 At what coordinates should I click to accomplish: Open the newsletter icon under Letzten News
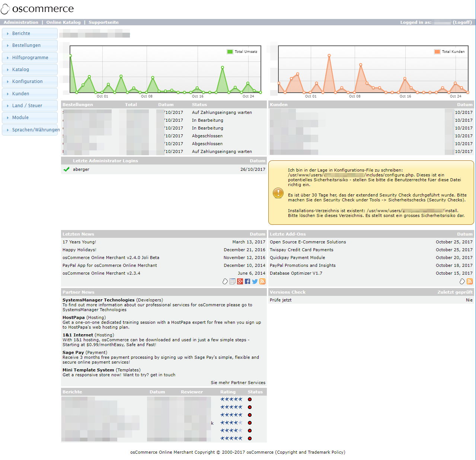(x=233, y=281)
